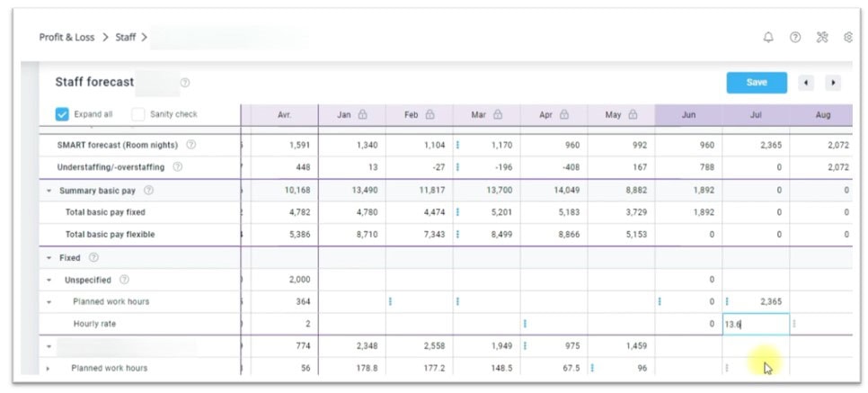Screen dimensions: 868x393
Task: Collapse the Unspecified group
Action: (x=49, y=281)
